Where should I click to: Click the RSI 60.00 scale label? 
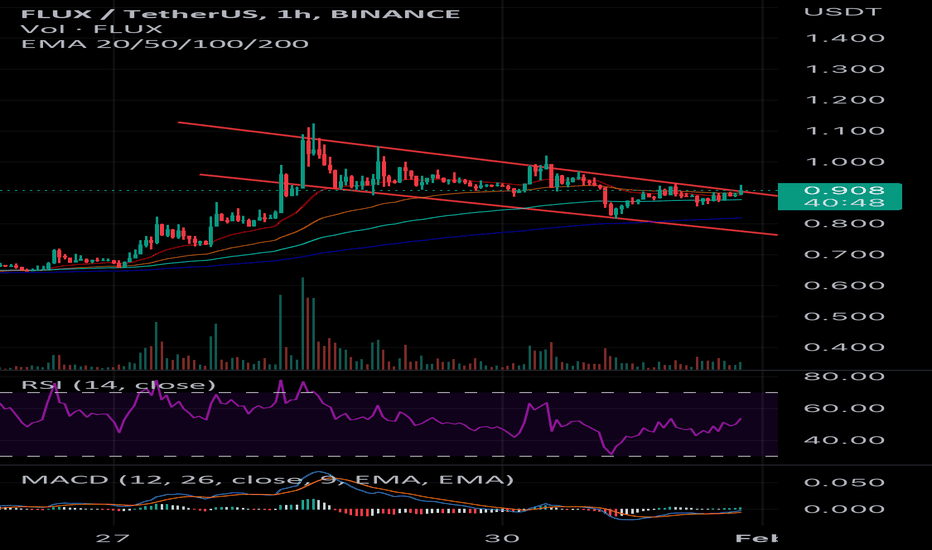tap(844, 408)
